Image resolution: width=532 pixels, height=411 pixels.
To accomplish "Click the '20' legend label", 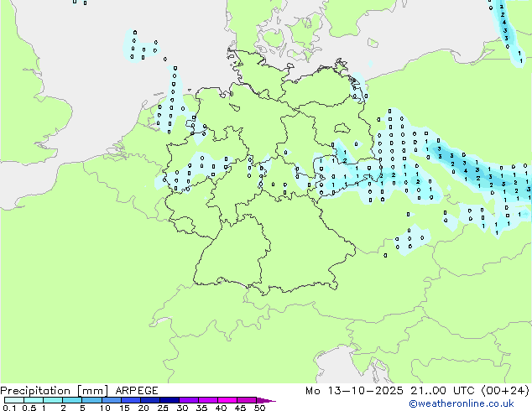I will [x=143, y=408].
